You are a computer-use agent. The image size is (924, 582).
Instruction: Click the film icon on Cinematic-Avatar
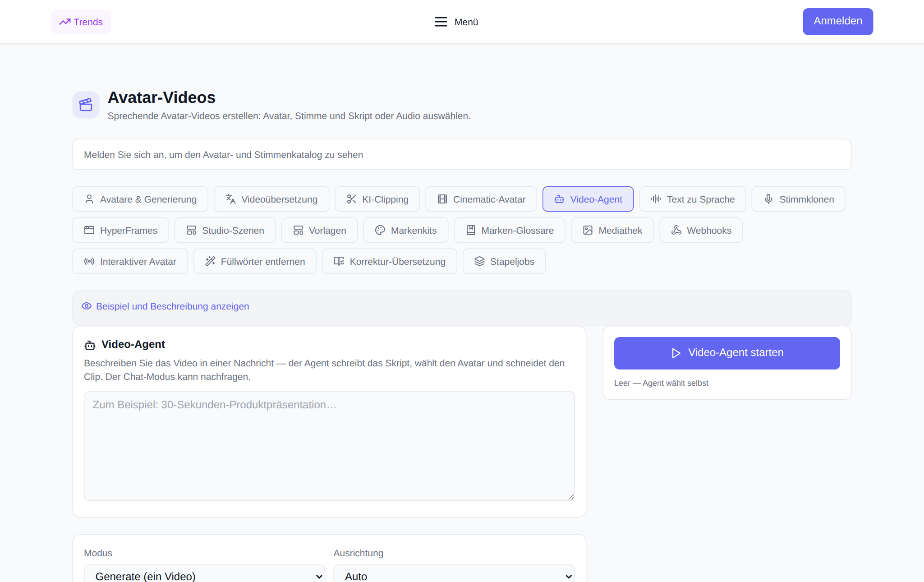[x=442, y=199]
